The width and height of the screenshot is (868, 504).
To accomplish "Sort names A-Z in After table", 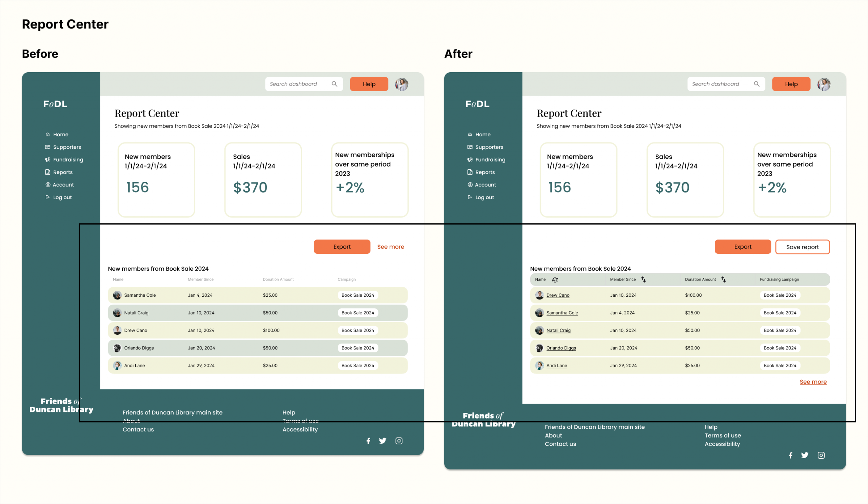I will coord(555,280).
